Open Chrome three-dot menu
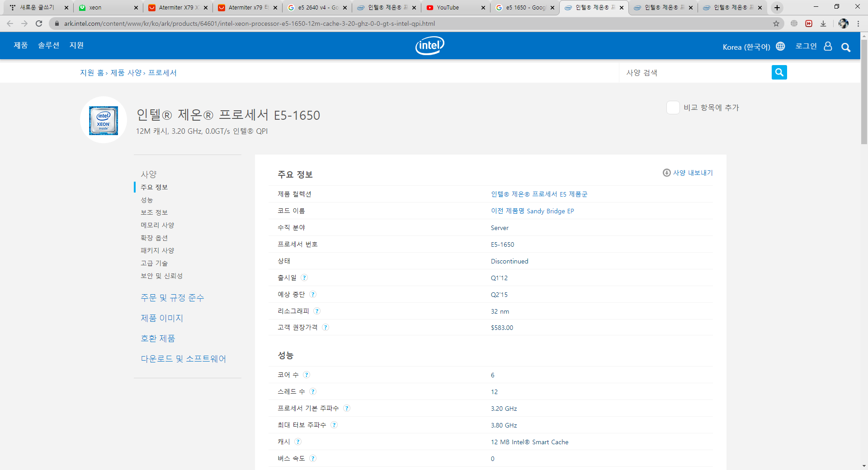Screen dimensions: 868x470 coord(858,23)
